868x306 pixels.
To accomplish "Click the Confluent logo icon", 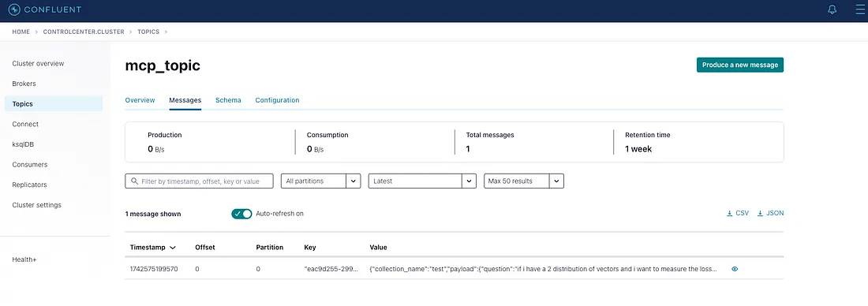I will (x=14, y=10).
